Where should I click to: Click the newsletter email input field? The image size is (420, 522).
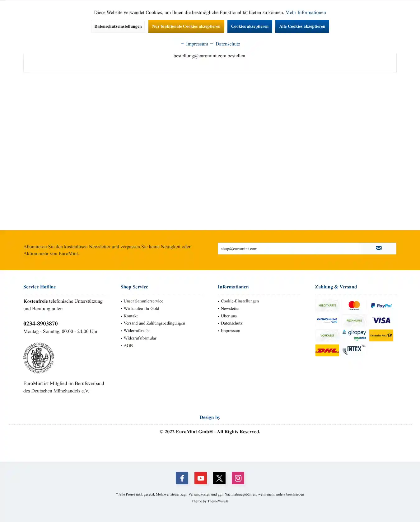pyautogui.click(x=289, y=249)
